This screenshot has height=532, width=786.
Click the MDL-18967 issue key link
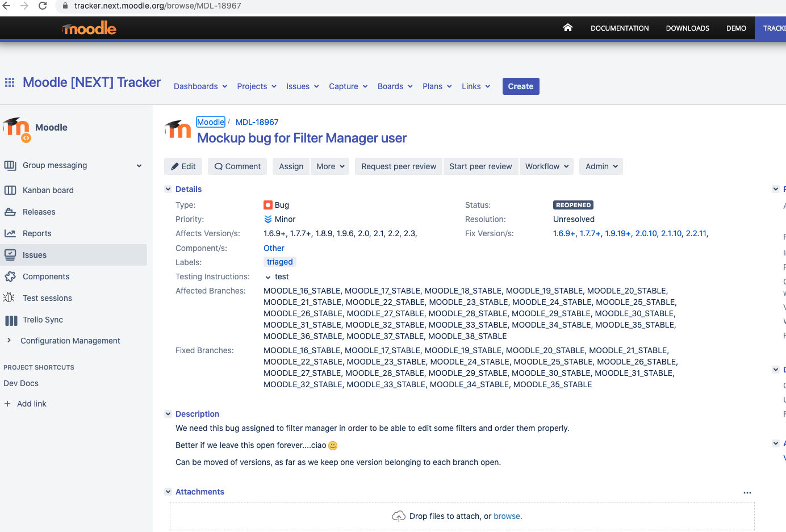pyautogui.click(x=257, y=122)
